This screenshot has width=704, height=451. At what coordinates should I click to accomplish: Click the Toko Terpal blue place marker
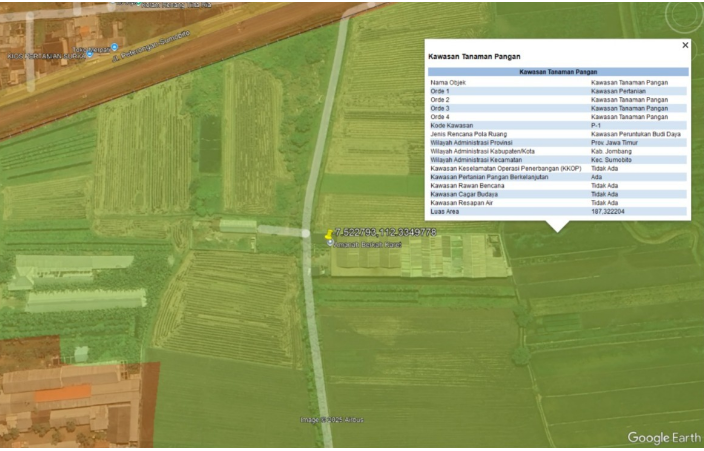click(x=115, y=46)
